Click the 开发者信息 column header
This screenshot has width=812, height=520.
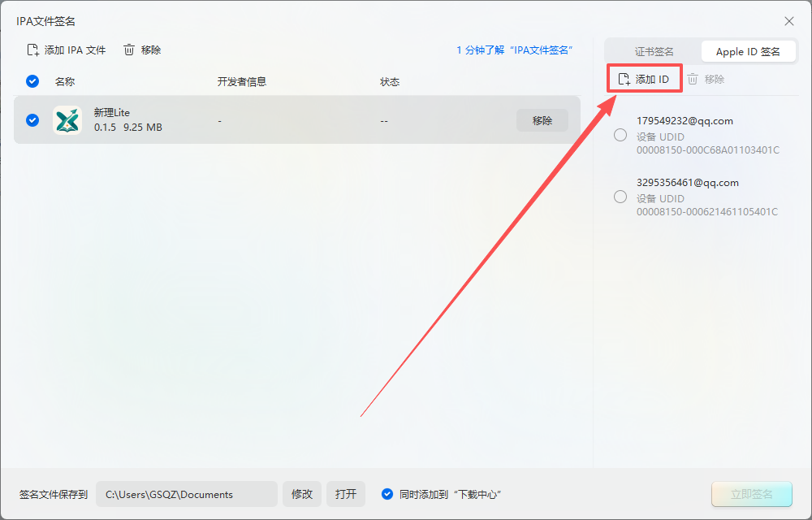tap(242, 81)
